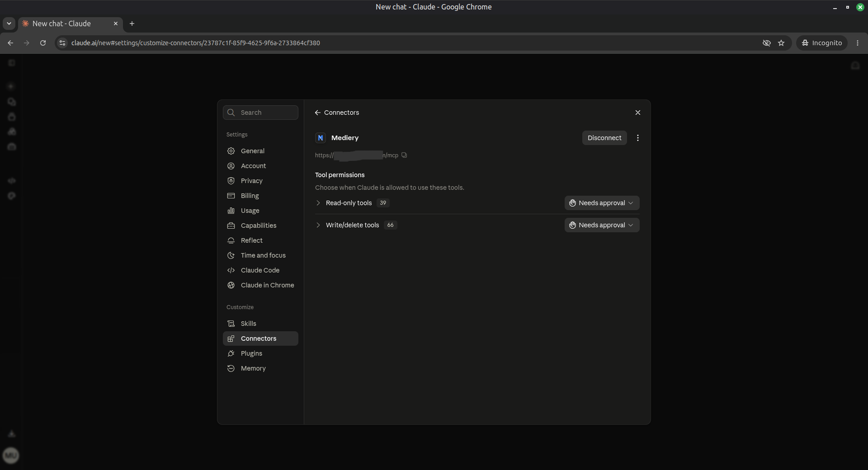This screenshot has height=470, width=868.
Task: Open Privacy settings
Action: [260, 181]
